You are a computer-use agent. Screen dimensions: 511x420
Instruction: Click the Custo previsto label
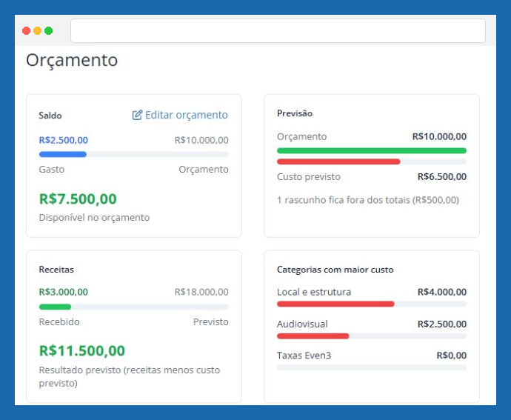coord(309,177)
